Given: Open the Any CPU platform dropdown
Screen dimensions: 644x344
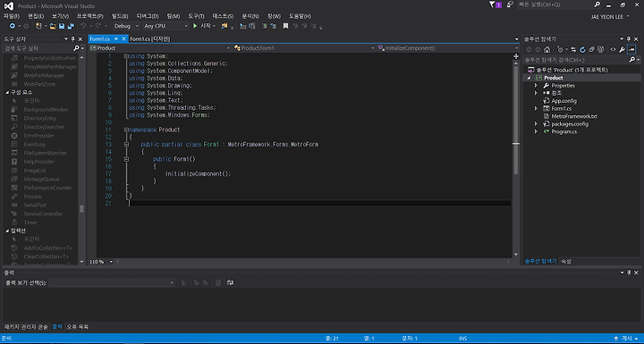Looking at the screenshot, I should (165, 26).
